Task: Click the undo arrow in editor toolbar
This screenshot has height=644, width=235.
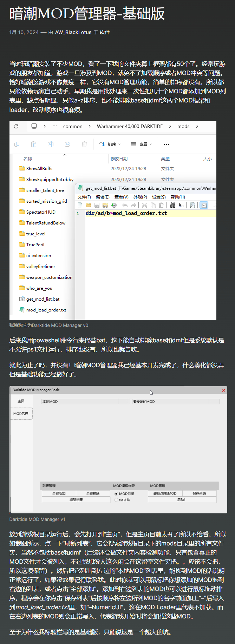Action: click(125, 205)
